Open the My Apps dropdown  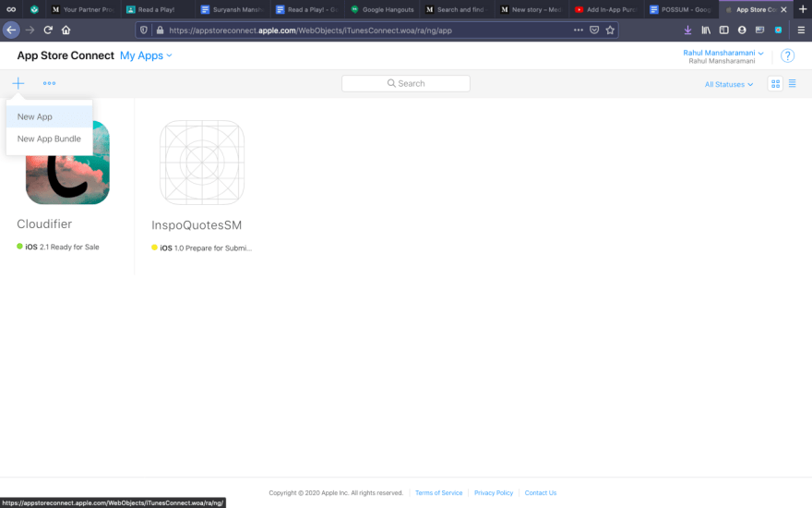click(x=146, y=55)
